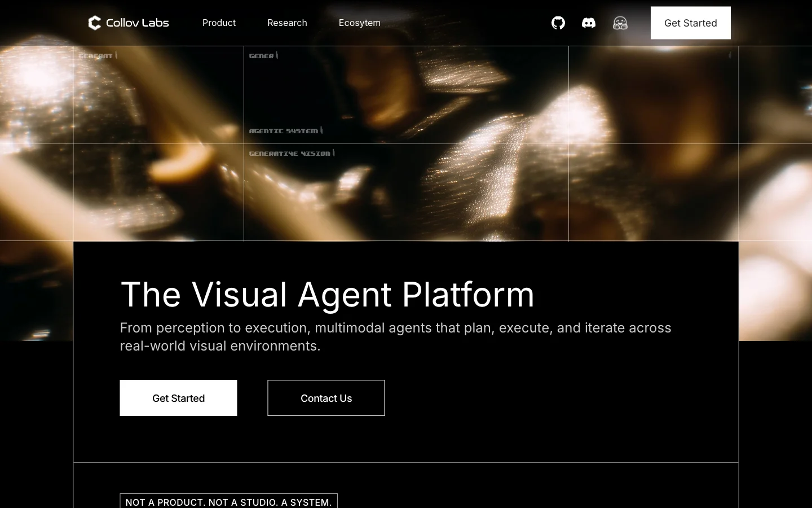
Task: Open the Research menu
Action: pyautogui.click(x=287, y=23)
